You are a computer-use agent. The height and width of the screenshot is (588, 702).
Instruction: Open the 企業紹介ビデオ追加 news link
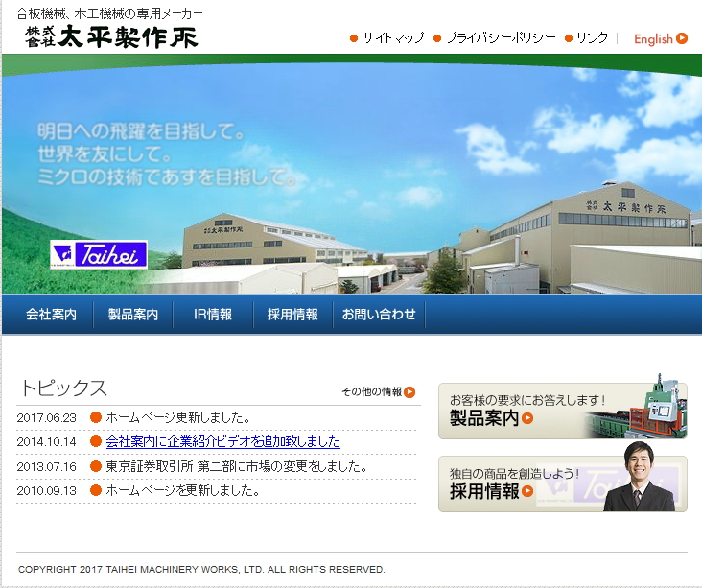[222, 442]
